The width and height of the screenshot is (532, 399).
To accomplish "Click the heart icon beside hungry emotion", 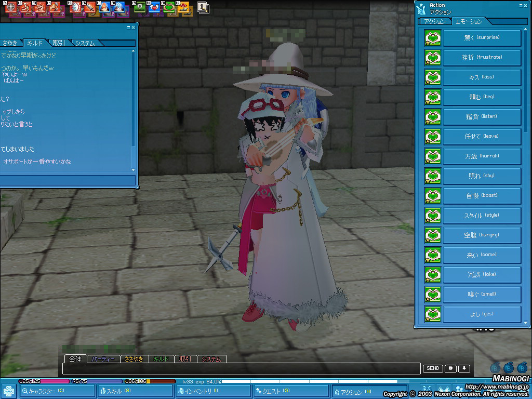I will (433, 235).
